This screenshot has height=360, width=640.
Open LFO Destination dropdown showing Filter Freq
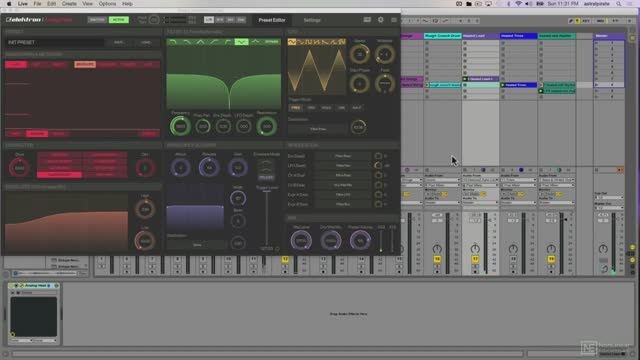pyautogui.click(x=318, y=129)
